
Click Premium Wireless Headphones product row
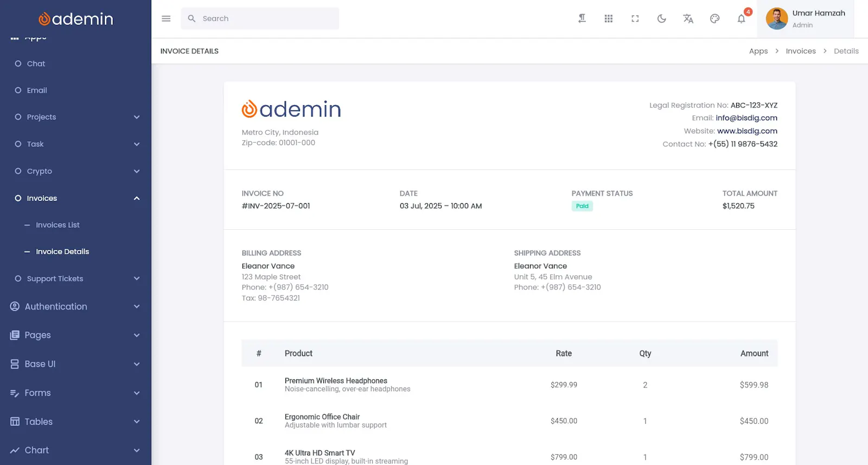click(509, 385)
